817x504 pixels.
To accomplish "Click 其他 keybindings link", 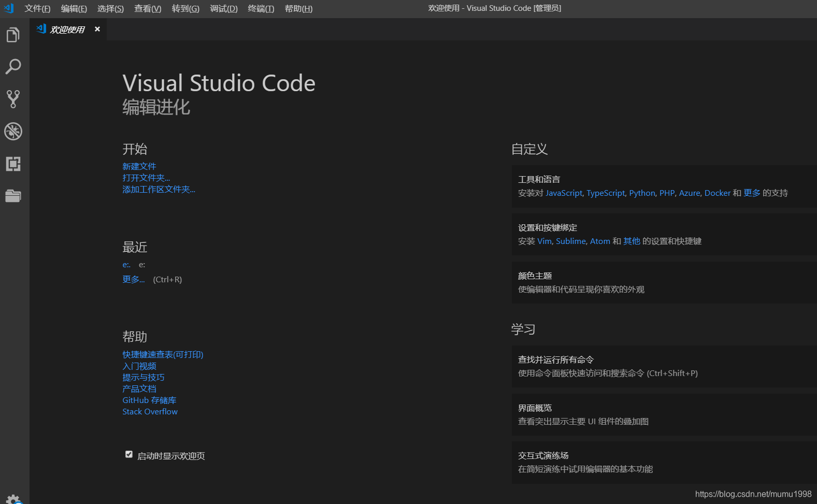I will pyautogui.click(x=632, y=241).
